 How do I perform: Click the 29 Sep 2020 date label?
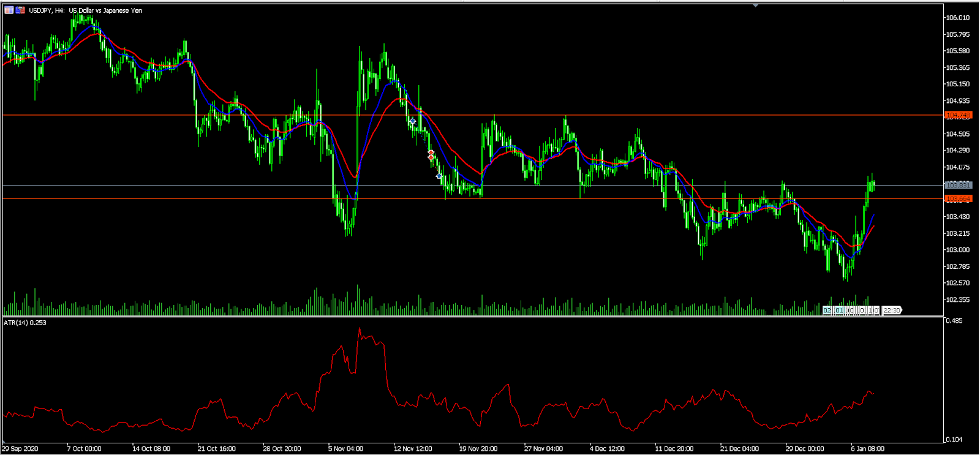point(20,449)
